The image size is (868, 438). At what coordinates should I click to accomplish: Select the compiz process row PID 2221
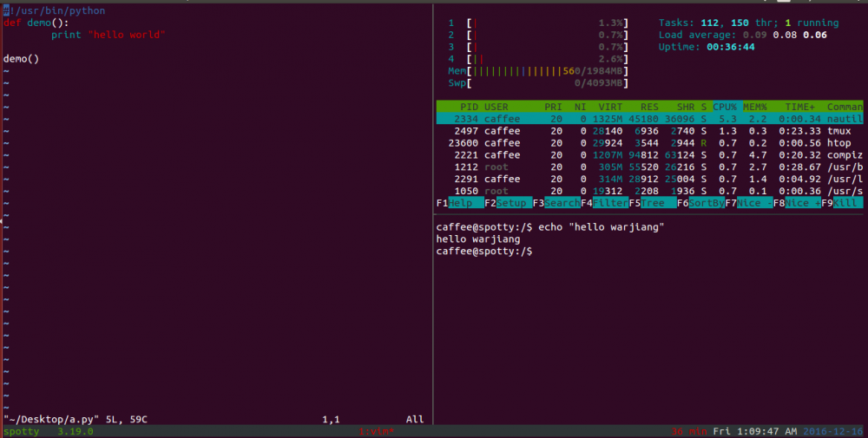649,155
